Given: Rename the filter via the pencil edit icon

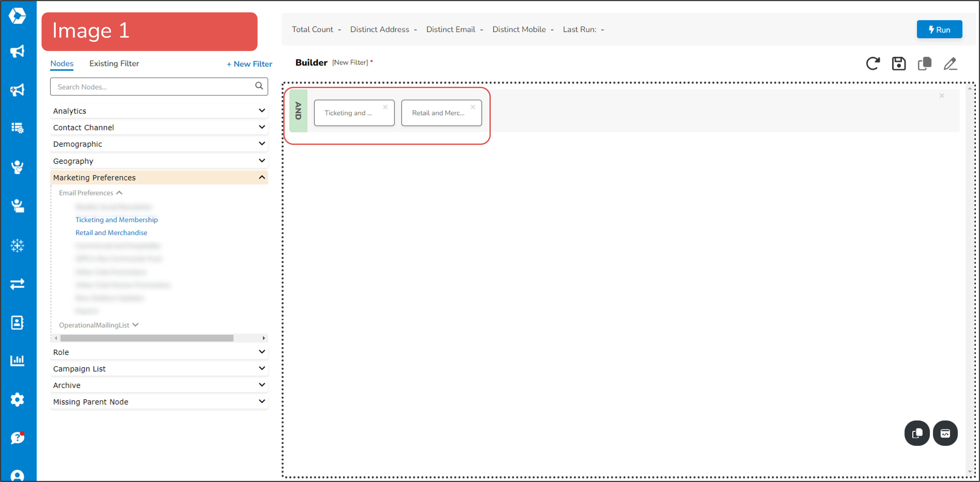Looking at the screenshot, I should coord(950,64).
